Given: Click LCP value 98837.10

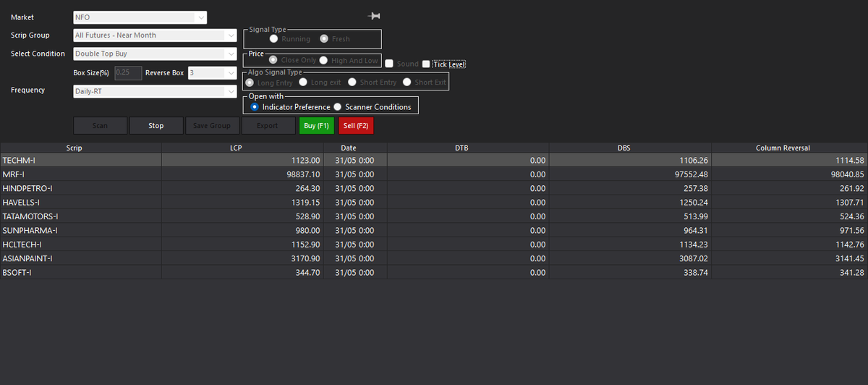Looking at the screenshot, I should 304,174.
